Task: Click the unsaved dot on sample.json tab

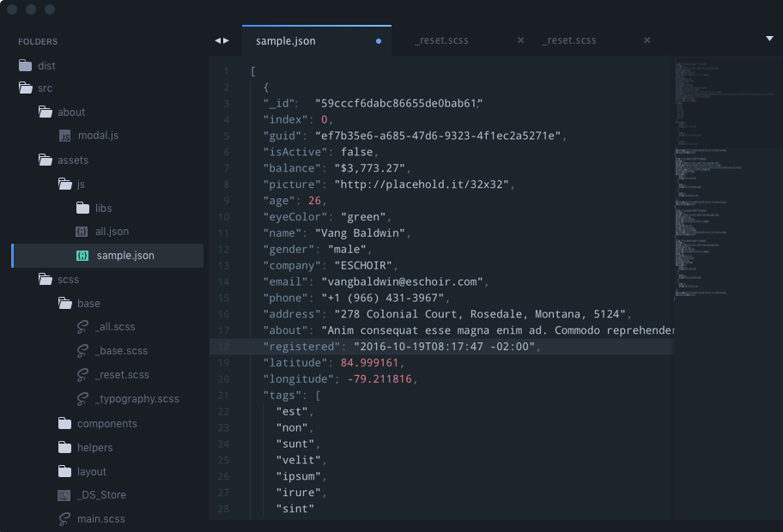Action: (x=379, y=41)
